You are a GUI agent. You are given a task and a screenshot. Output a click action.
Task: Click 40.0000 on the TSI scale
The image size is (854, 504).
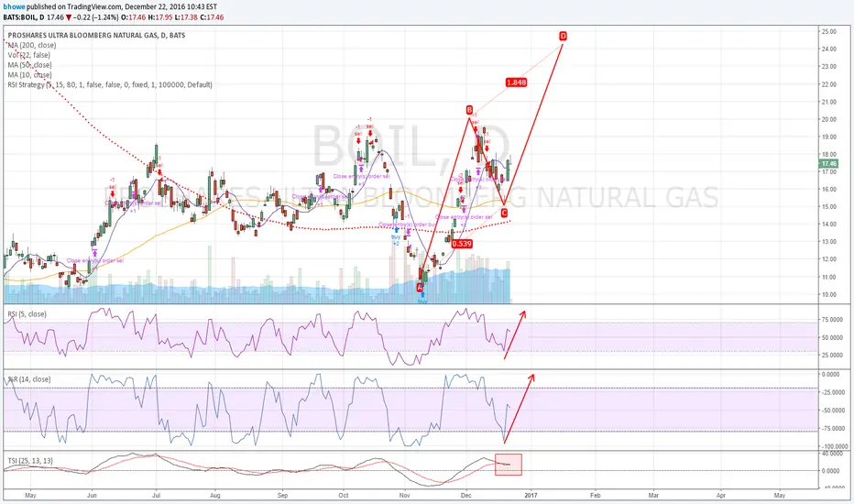(x=832, y=454)
